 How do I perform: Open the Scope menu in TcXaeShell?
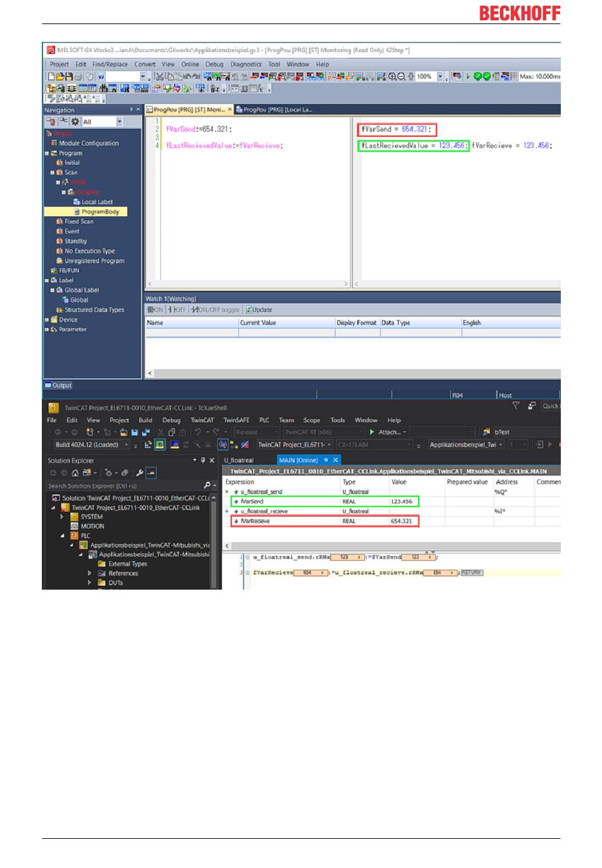[312, 420]
